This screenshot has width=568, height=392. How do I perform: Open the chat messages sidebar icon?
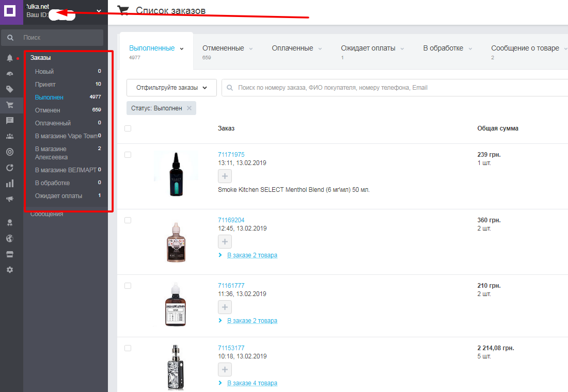click(10, 121)
